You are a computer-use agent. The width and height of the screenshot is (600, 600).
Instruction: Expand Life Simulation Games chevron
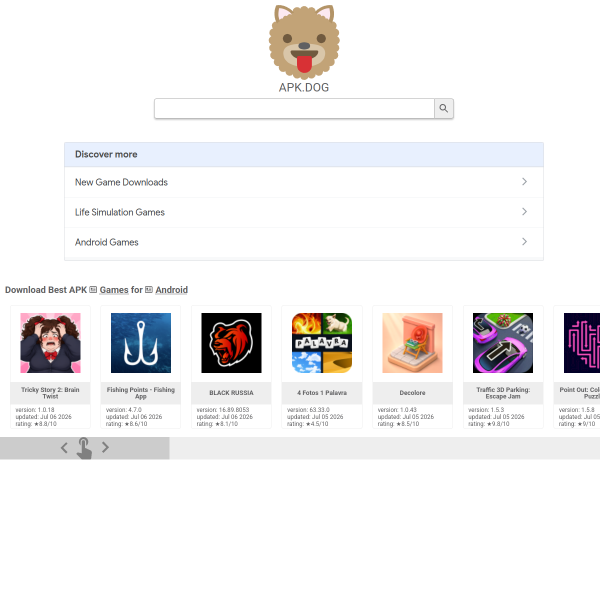[524, 212]
